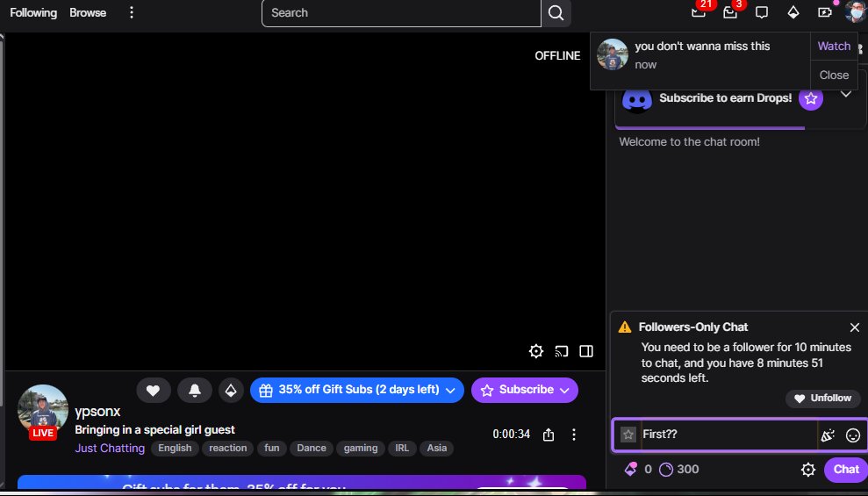Screen dimensions: 868x496
Task: Click the share stream icon
Action: coord(549,435)
